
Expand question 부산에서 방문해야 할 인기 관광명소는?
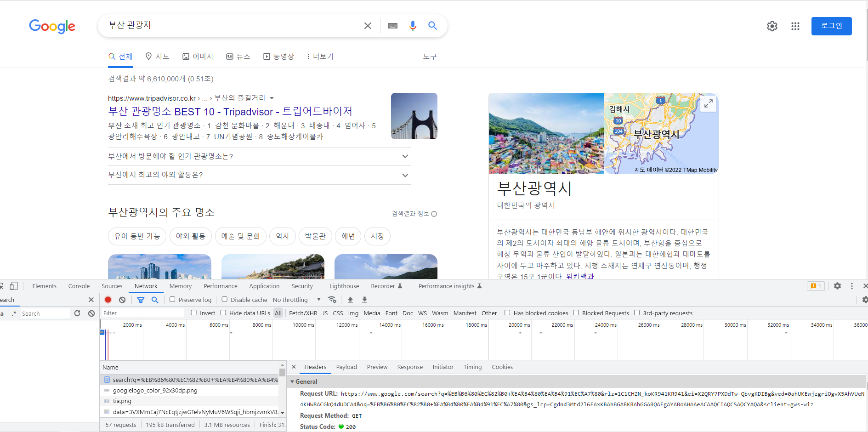tap(259, 156)
